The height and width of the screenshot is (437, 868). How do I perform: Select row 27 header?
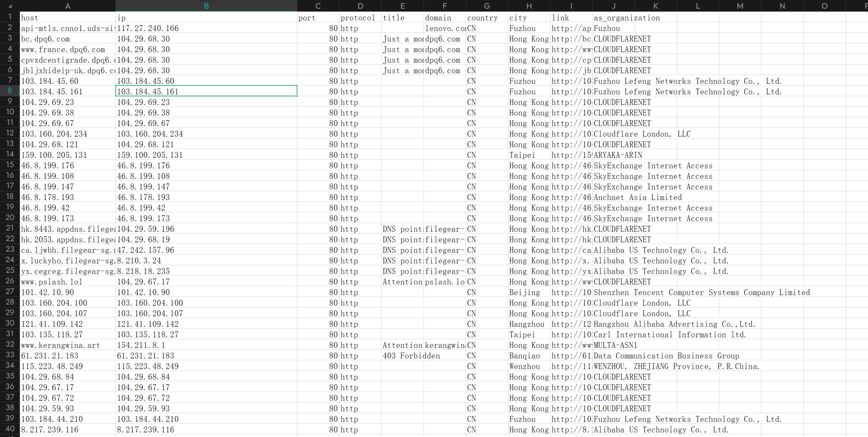[10, 292]
